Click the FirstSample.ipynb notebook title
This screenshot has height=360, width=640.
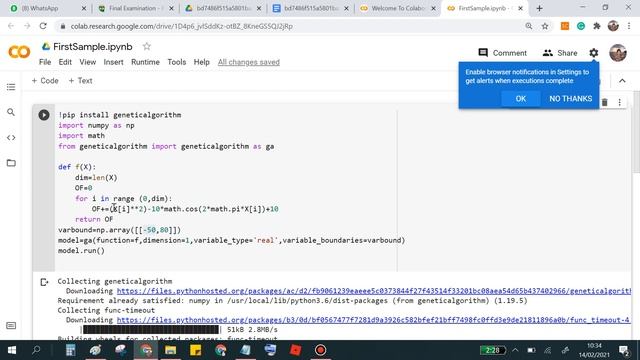pyautogui.click(x=93, y=47)
